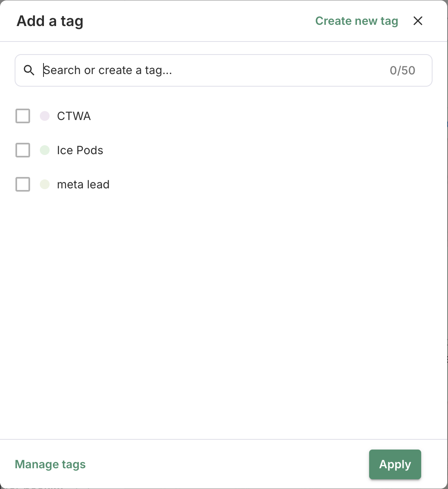
Task: Click the pale color dot for meta lead
Action: click(45, 184)
